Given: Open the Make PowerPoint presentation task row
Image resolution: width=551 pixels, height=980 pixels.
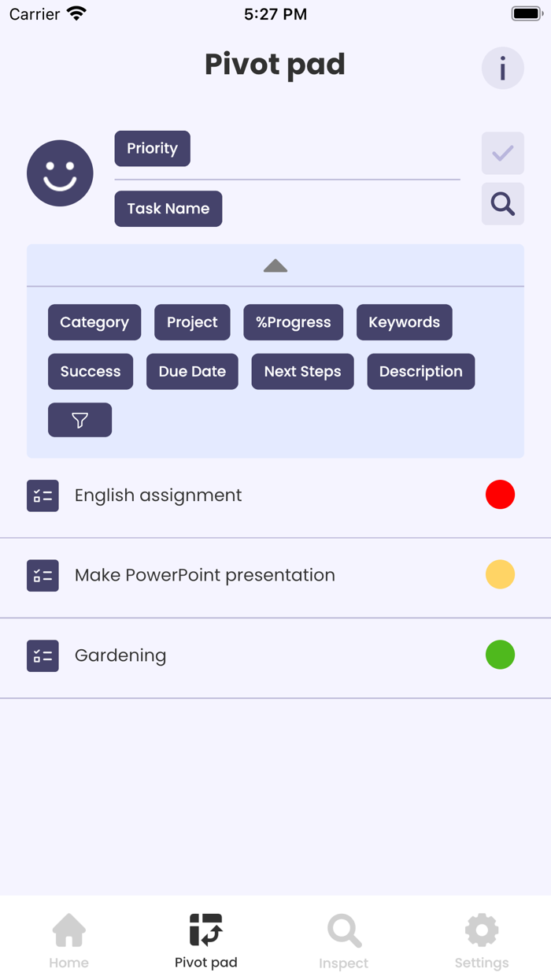Looking at the screenshot, I should coord(275,576).
